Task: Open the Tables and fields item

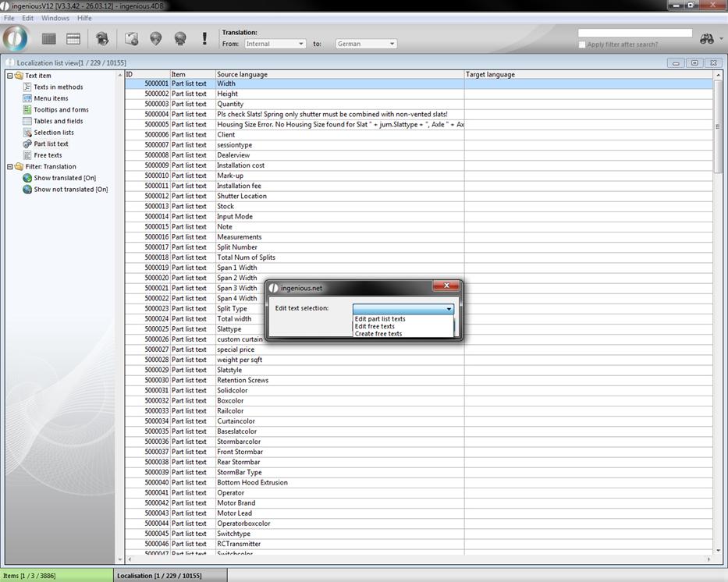Action: [58, 121]
